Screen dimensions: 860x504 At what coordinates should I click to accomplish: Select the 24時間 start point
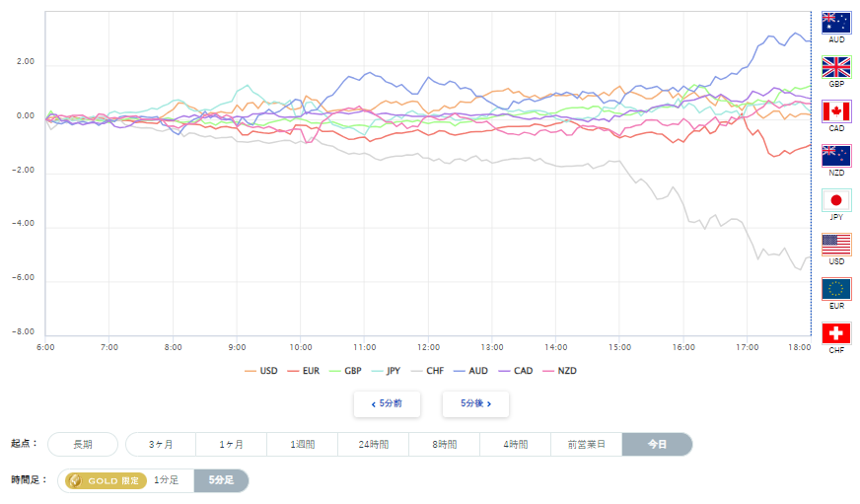tap(374, 444)
